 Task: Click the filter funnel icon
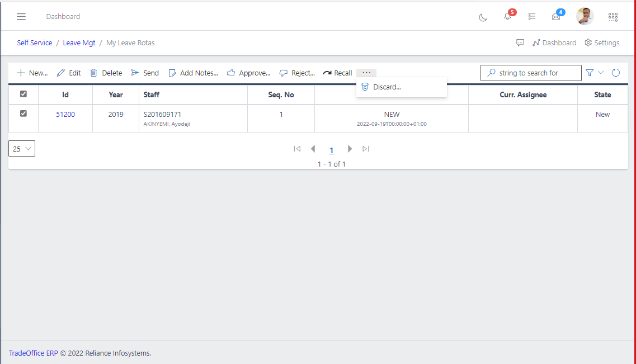(x=590, y=73)
